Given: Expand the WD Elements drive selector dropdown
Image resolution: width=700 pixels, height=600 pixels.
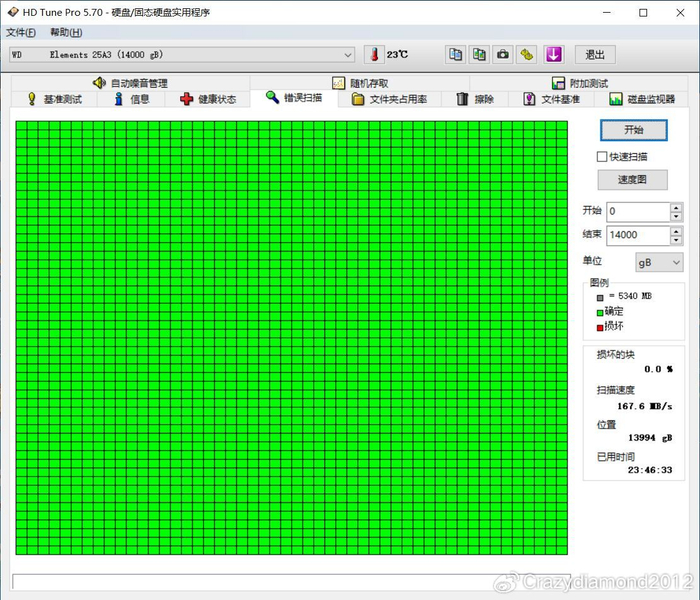Looking at the screenshot, I should tap(348, 55).
